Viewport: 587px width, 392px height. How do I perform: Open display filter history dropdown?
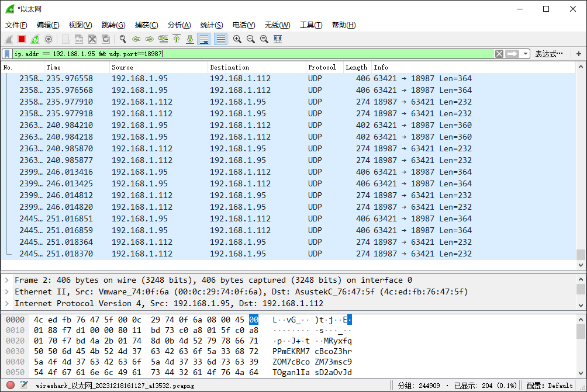tap(526, 54)
